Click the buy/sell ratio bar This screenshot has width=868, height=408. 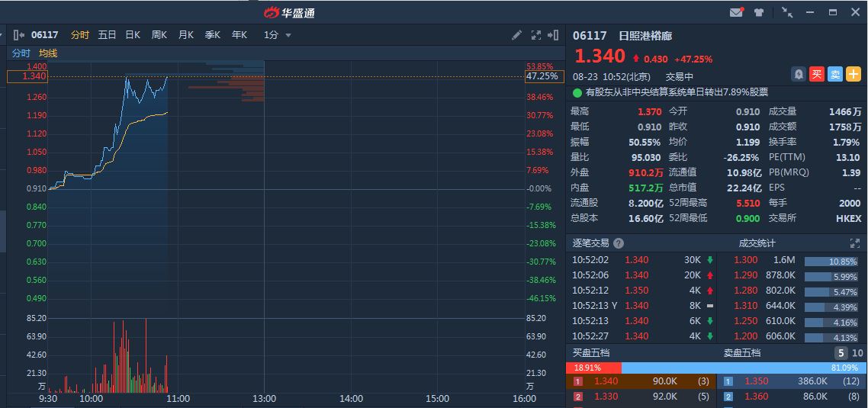[x=716, y=368]
